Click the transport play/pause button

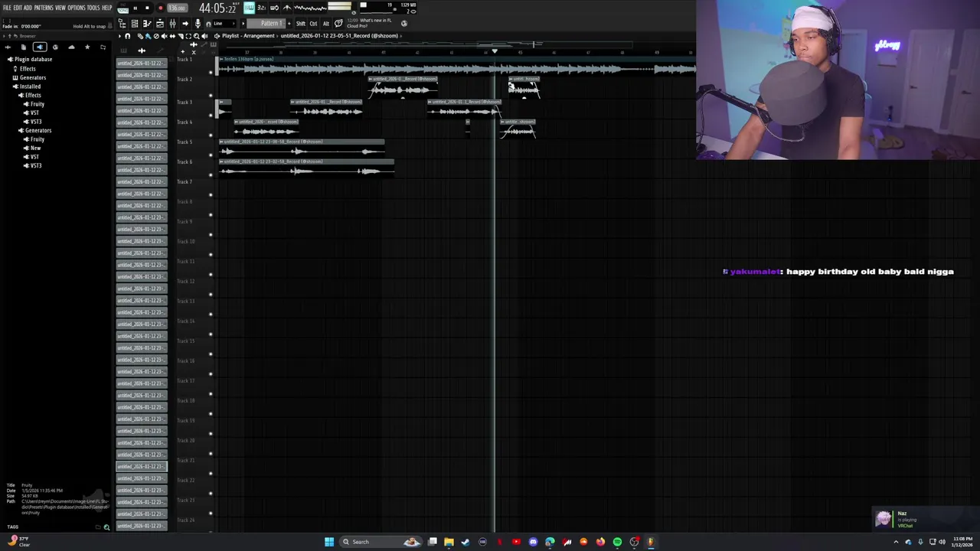135,8
